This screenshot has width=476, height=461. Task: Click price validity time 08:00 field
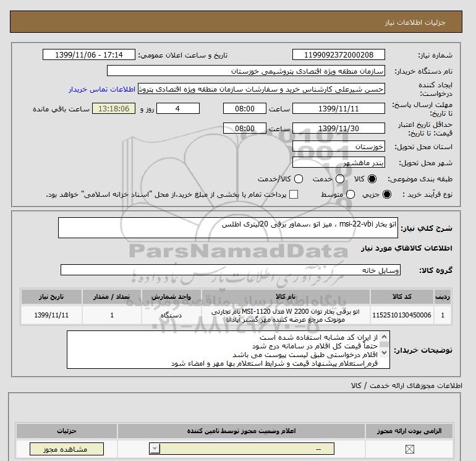[x=245, y=128]
